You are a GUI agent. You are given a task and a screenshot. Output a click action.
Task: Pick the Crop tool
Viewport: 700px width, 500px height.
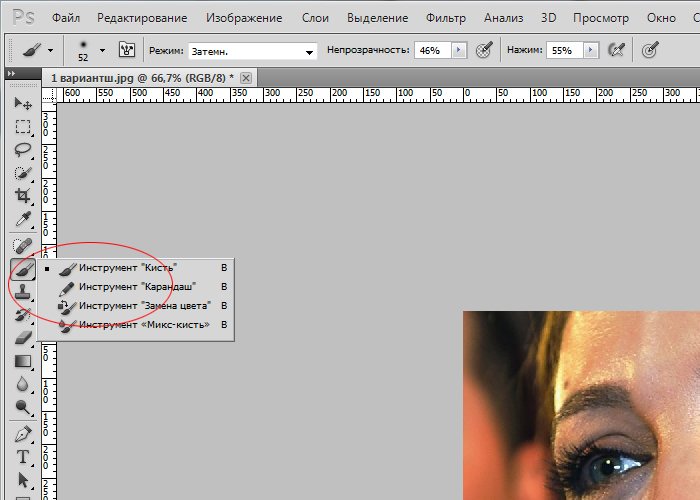(x=22, y=196)
